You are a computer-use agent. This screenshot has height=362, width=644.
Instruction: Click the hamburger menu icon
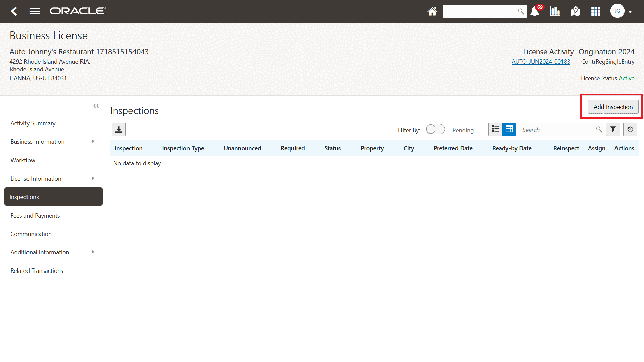[x=34, y=11]
